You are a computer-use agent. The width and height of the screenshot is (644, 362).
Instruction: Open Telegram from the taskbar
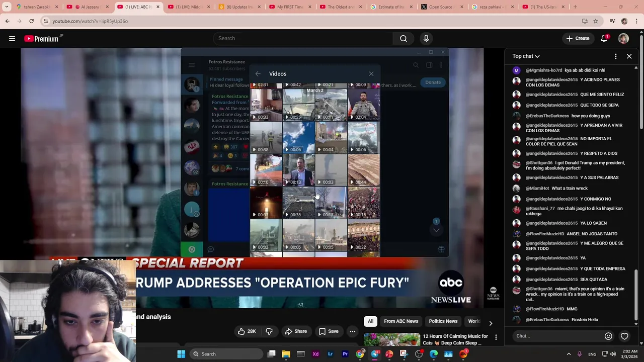[374, 354]
